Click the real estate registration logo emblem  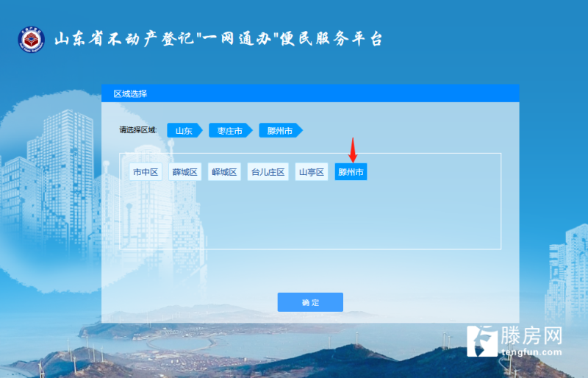click(32, 40)
